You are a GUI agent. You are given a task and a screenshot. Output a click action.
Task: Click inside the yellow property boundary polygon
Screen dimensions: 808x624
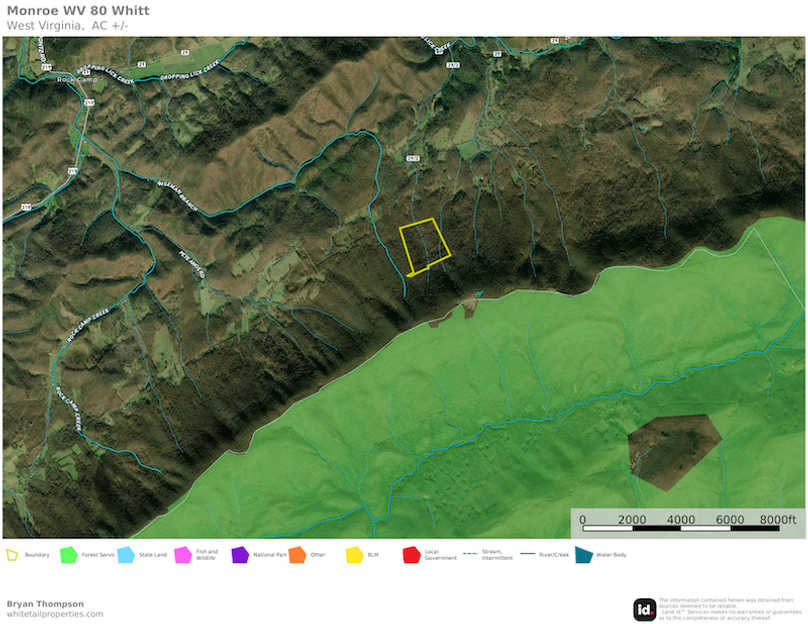[x=423, y=245]
